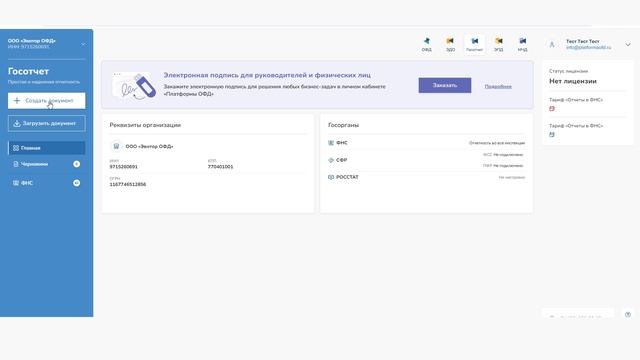Image resolution: width=640 pixels, height=360 pixels.
Task: Click the Черновики counter badge
Action: click(76, 164)
